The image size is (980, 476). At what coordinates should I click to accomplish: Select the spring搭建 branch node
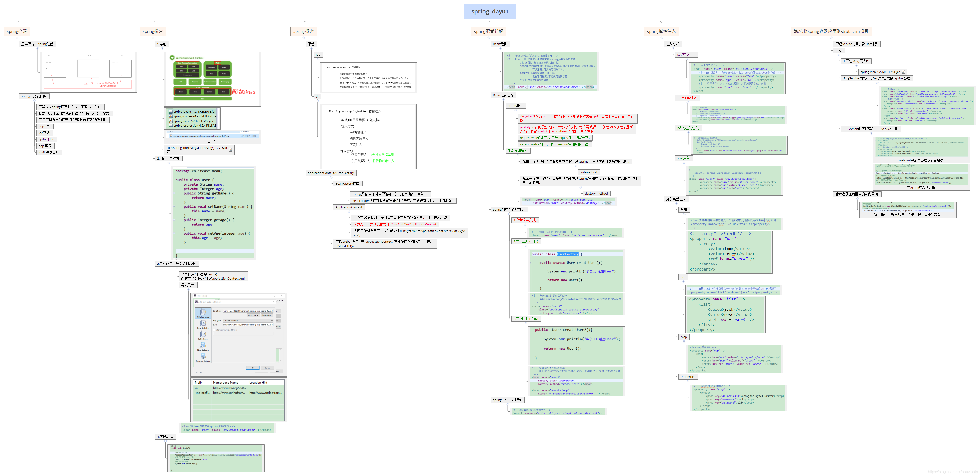tap(153, 31)
